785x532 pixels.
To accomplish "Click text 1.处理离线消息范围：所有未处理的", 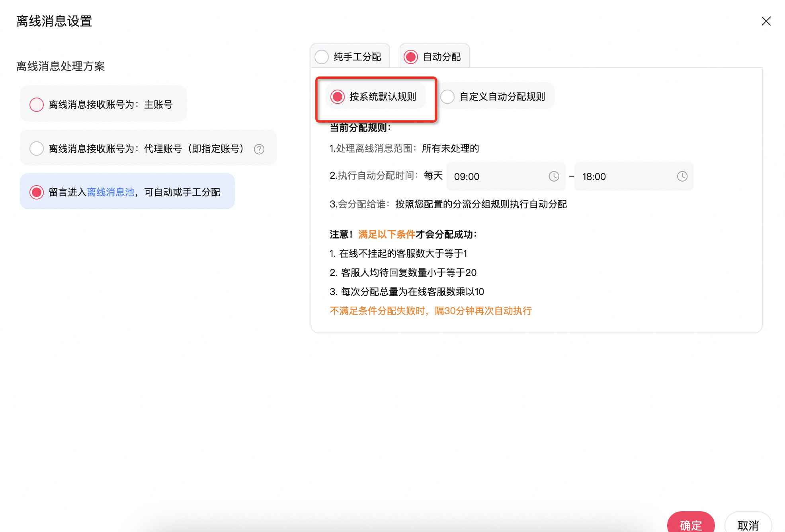I will click(x=404, y=149).
